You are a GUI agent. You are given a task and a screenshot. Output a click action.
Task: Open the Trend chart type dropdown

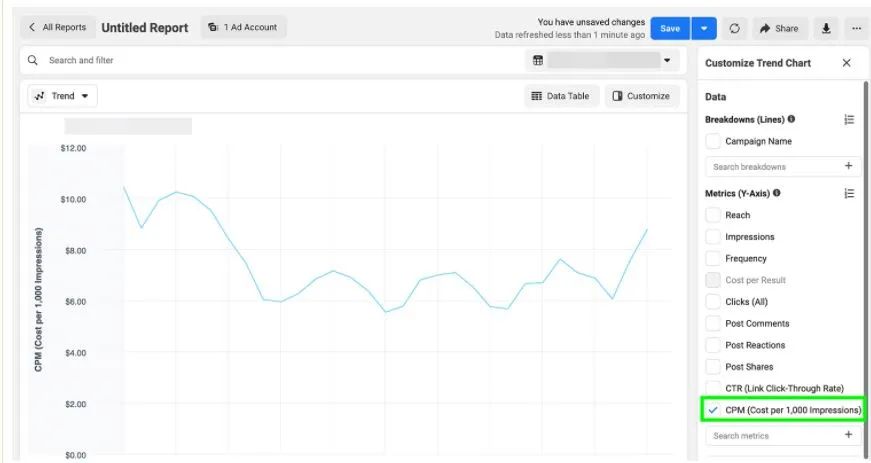[x=62, y=96]
